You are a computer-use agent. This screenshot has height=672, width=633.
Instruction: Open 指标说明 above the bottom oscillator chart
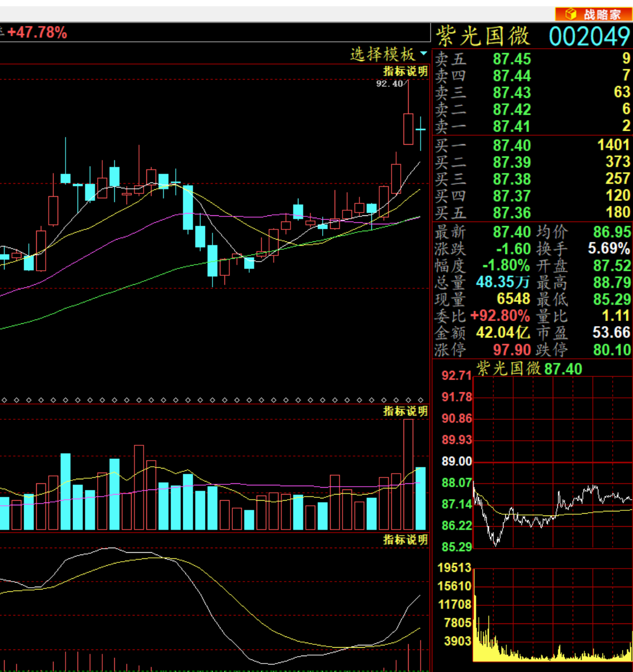point(405,540)
